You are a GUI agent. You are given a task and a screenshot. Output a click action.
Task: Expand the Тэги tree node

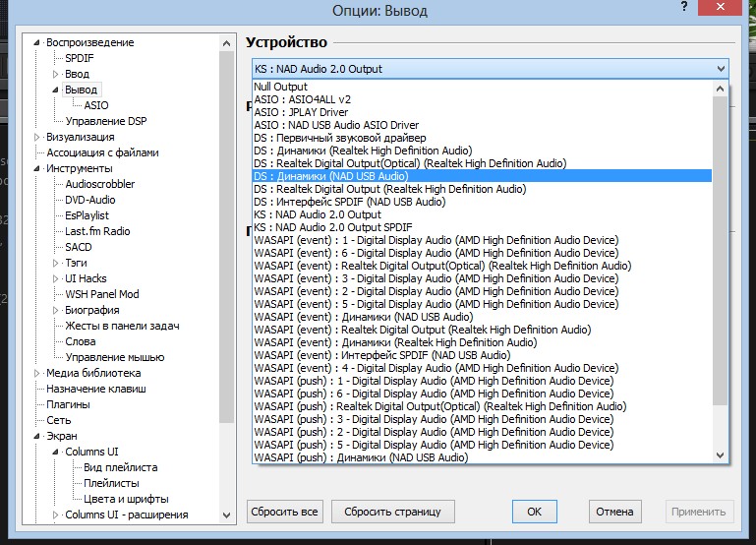[55, 263]
